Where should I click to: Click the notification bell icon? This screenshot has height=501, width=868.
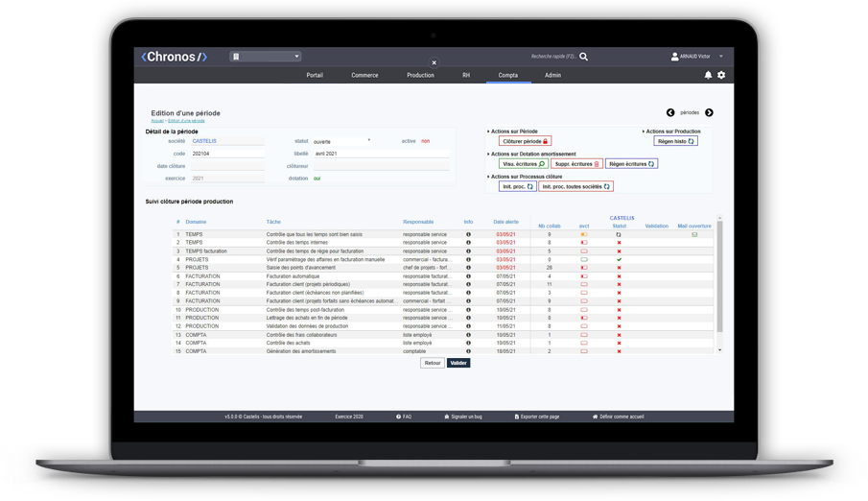point(709,75)
